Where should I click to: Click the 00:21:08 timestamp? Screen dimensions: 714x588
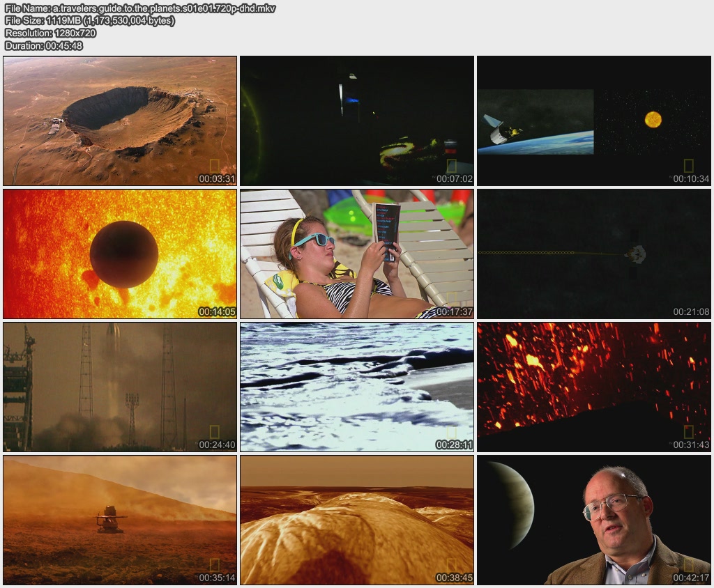coord(691,312)
